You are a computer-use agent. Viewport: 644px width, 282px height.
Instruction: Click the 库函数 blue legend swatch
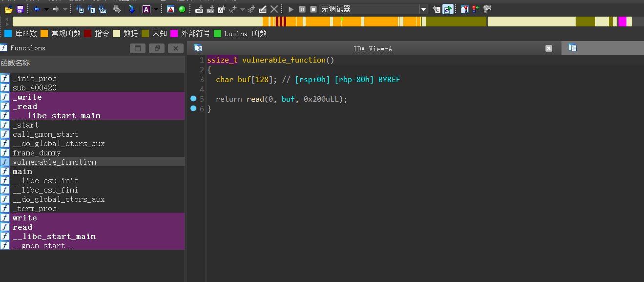click(8, 34)
